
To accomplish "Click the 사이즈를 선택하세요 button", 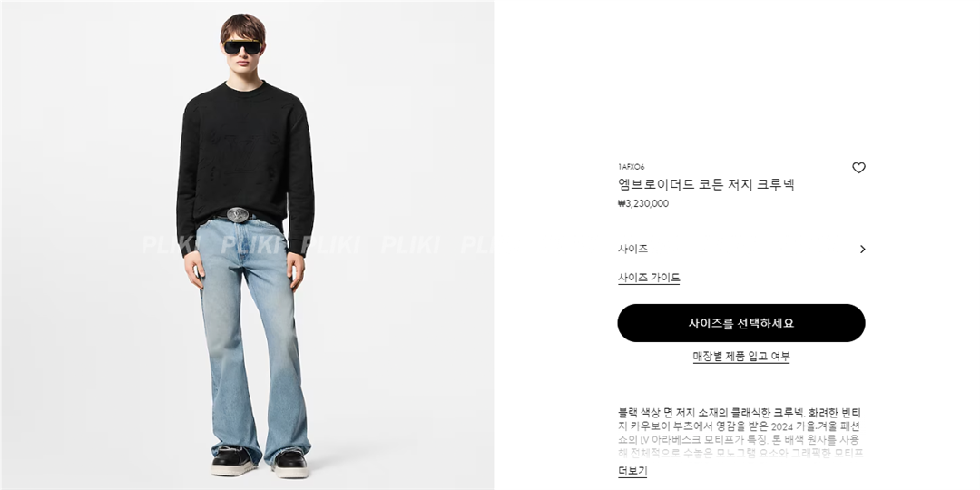I will 741,323.
